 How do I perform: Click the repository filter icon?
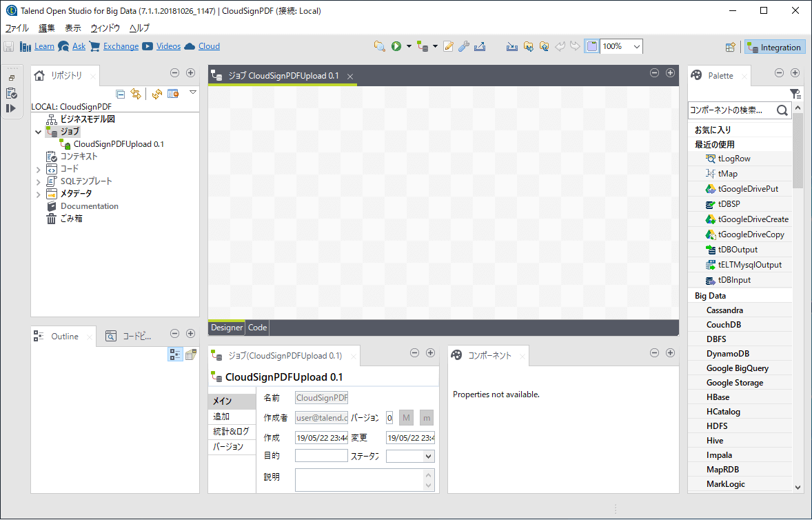pos(173,94)
